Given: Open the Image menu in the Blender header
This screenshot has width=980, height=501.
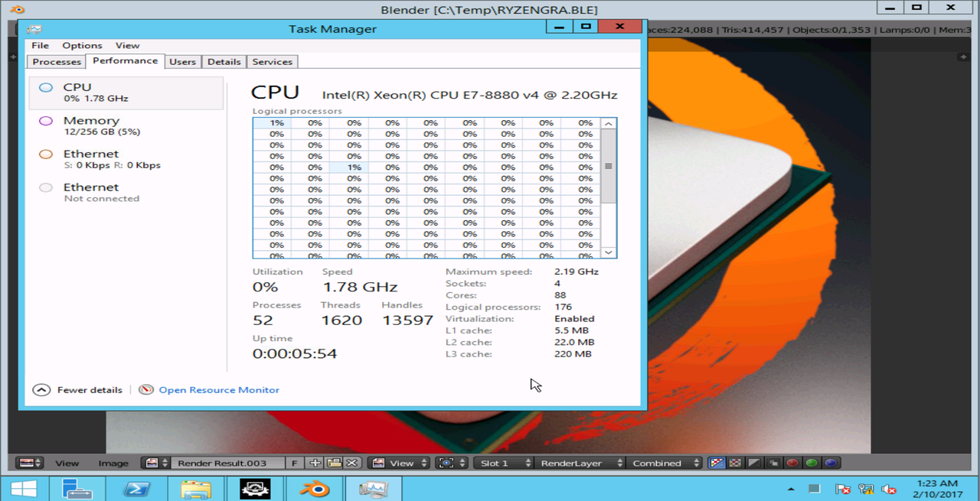Looking at the screenshot, I should tap(113, 463).
